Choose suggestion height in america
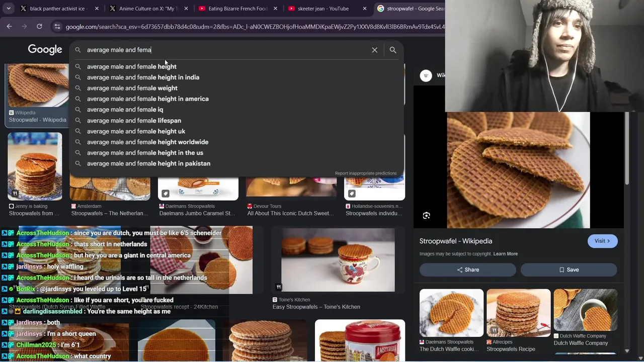 [x=236, y=99]
